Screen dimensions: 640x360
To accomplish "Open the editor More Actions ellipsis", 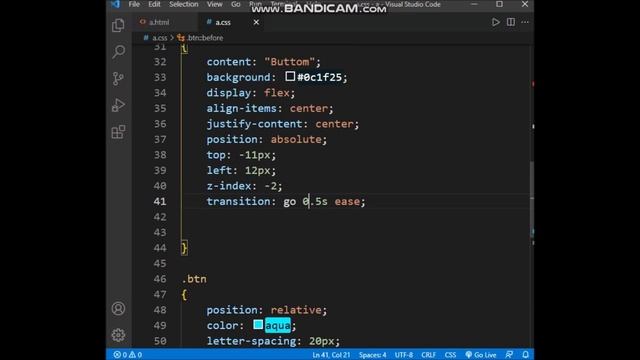I will click(525, 22).
